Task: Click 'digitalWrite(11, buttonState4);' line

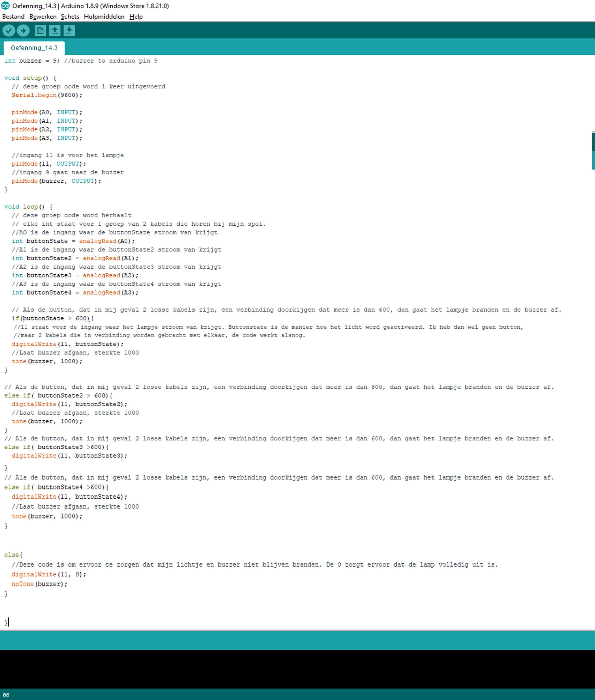Action: point(70,497)
